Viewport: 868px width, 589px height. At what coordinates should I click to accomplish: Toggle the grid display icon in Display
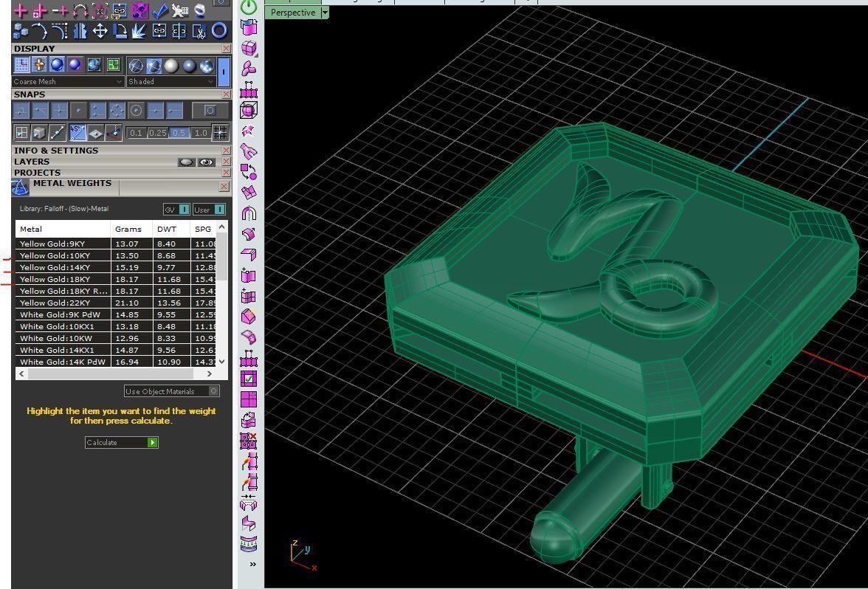[21, 65]
